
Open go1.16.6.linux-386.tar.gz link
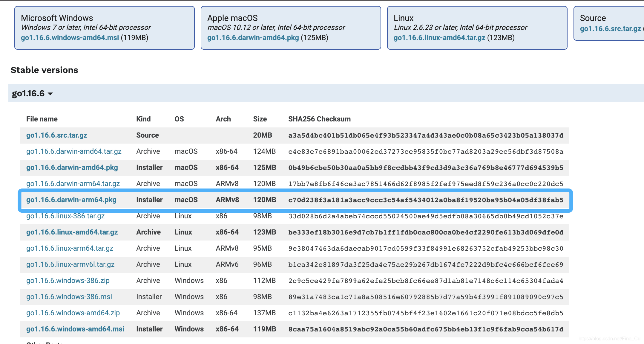pos(65,216)
